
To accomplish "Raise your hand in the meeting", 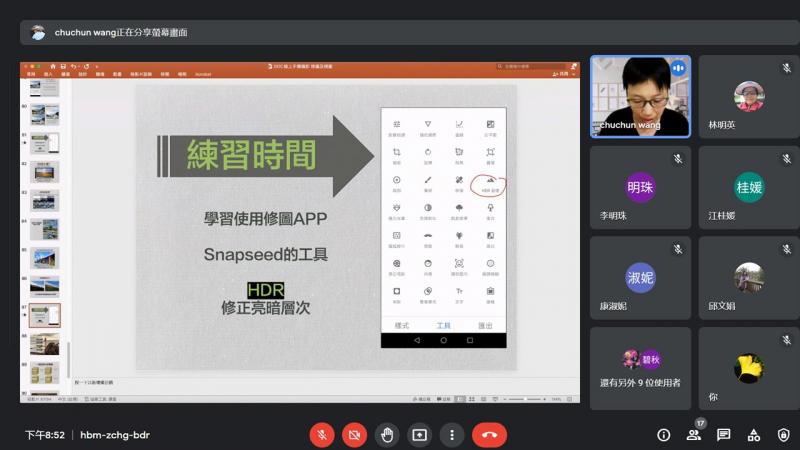I will [387, 435].
